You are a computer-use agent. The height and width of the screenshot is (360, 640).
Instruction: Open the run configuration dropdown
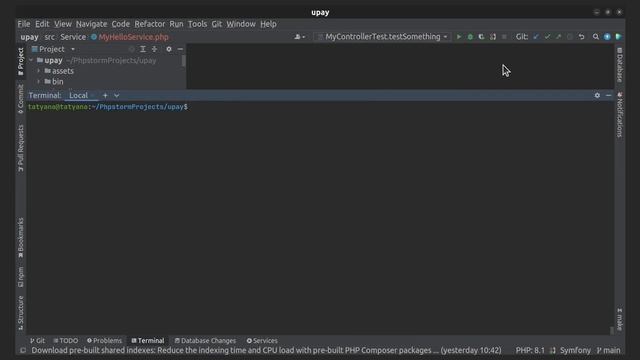[383, 37]
